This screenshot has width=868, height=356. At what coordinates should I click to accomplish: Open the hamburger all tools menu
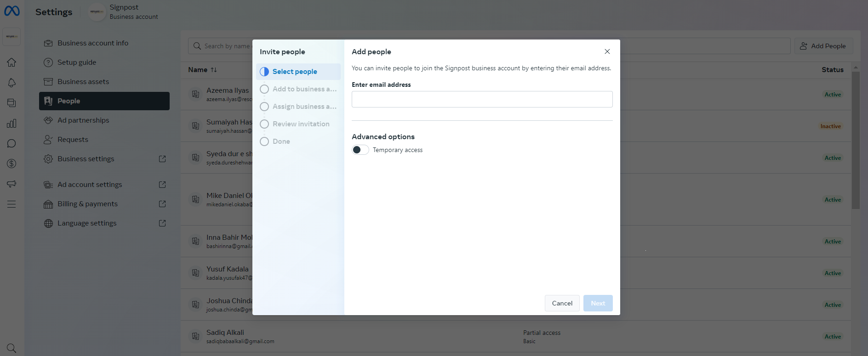click(x=11, y=204)
